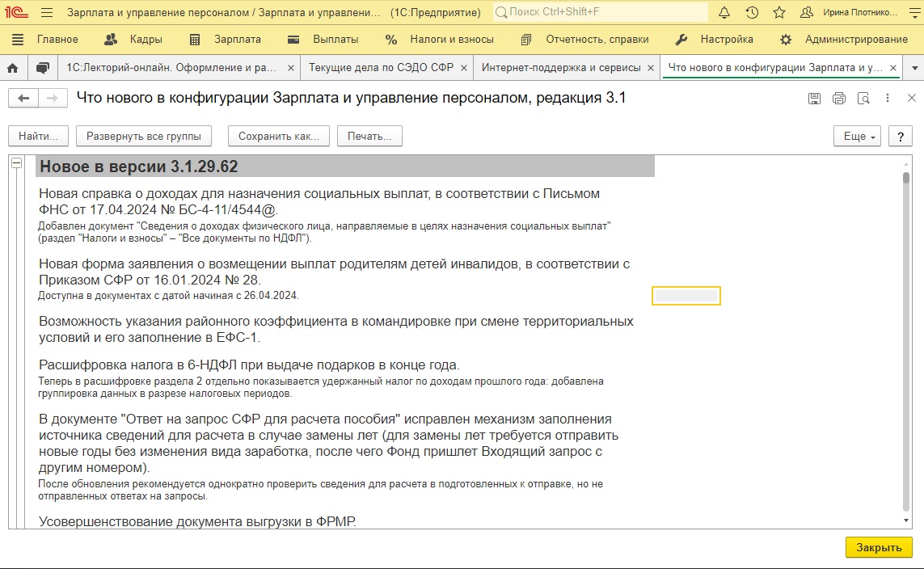Image resolution: width=924 pixels, height=569 pixels.
Task: Click heading Новое в версии 3.1.29.62
Action: (138, 166)
